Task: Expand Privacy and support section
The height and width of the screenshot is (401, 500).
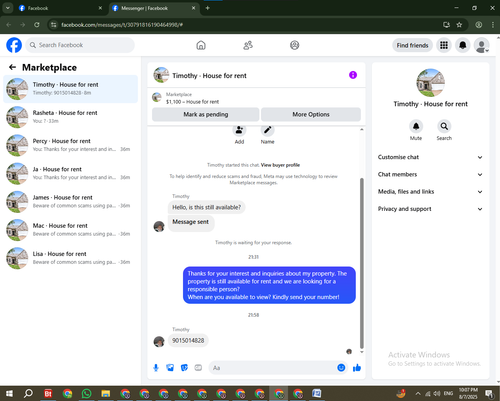Action: [430, 209]
